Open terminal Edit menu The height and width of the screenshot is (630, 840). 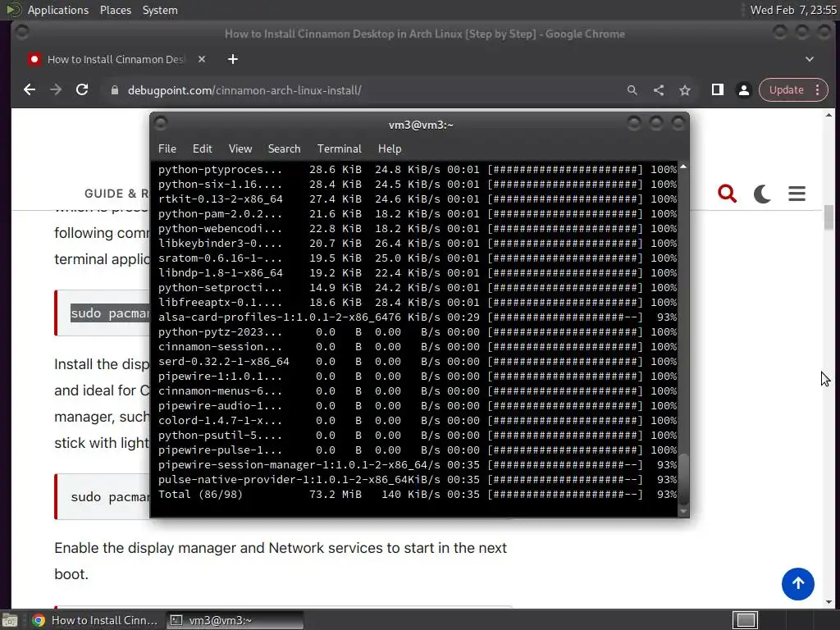click(x=203, y=148)
